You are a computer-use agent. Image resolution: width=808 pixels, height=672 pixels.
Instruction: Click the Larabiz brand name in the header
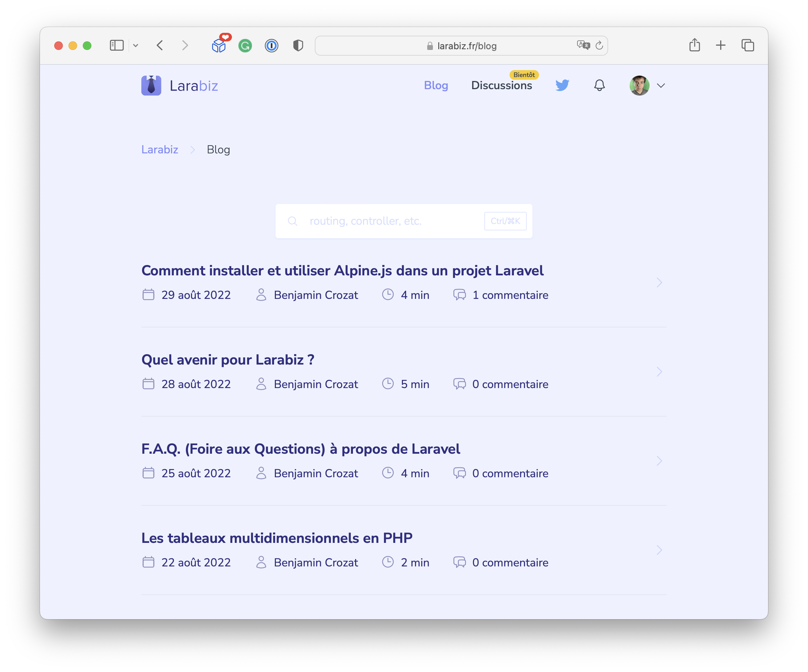(194, 86)
